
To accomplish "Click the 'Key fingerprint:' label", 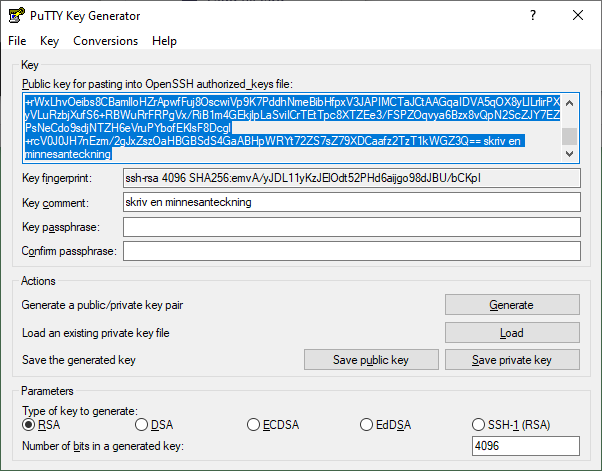I will tap(57, 178).
